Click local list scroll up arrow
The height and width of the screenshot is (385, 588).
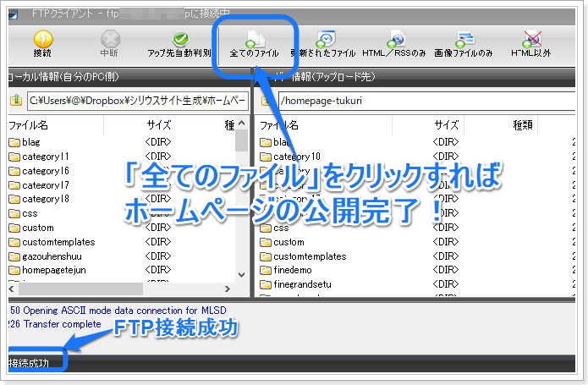242,123
